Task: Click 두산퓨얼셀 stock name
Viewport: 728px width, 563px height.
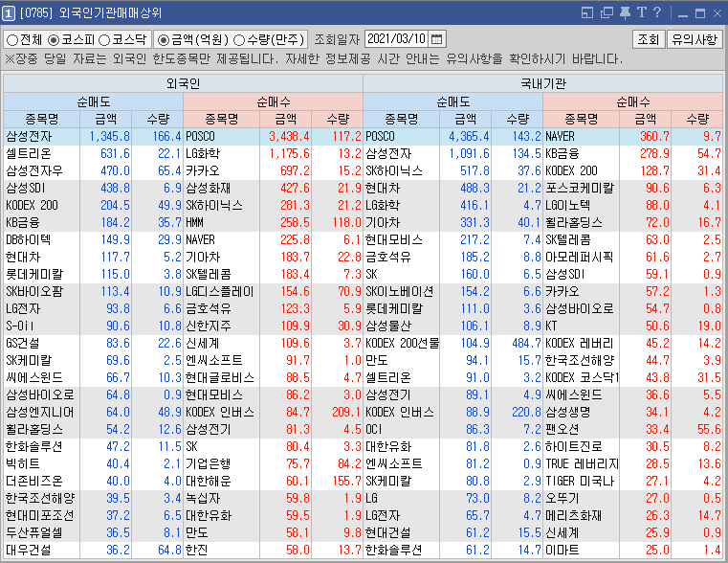Action: coord(33,532)
